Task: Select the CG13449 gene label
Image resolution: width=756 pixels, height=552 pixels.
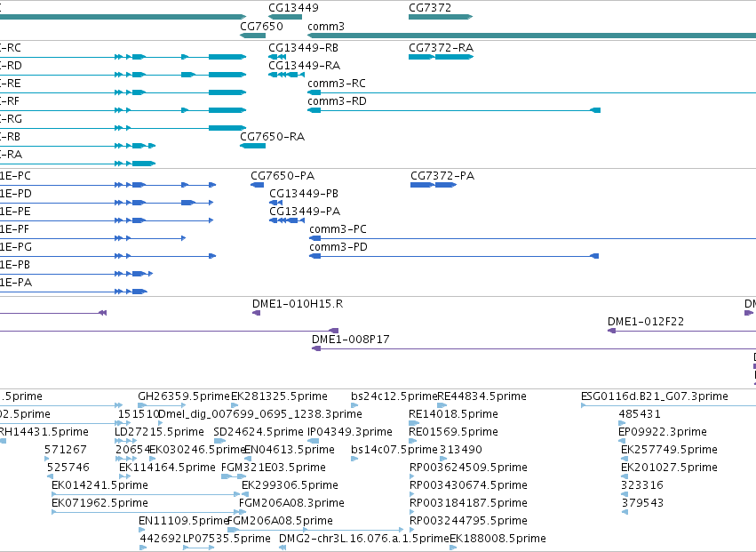Action: (293, 8)
